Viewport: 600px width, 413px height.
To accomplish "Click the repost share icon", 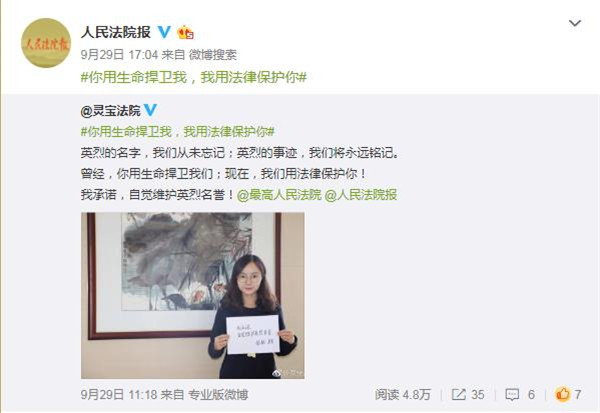I will (458, 394).
